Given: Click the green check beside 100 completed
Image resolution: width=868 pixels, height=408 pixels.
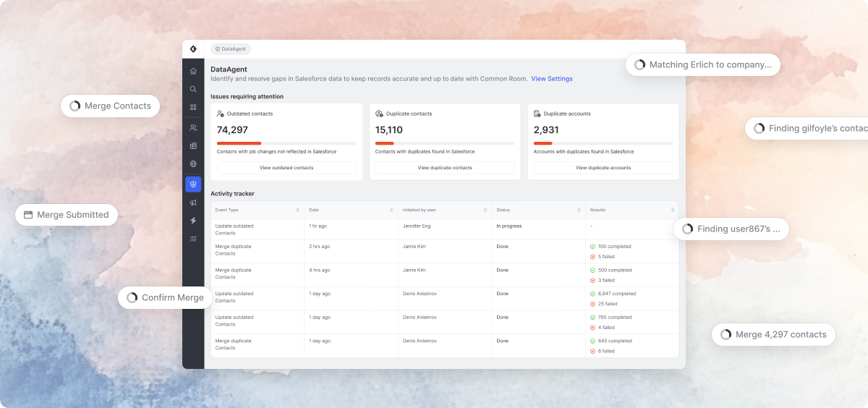Looking at the screenshot, I should 593,247.
